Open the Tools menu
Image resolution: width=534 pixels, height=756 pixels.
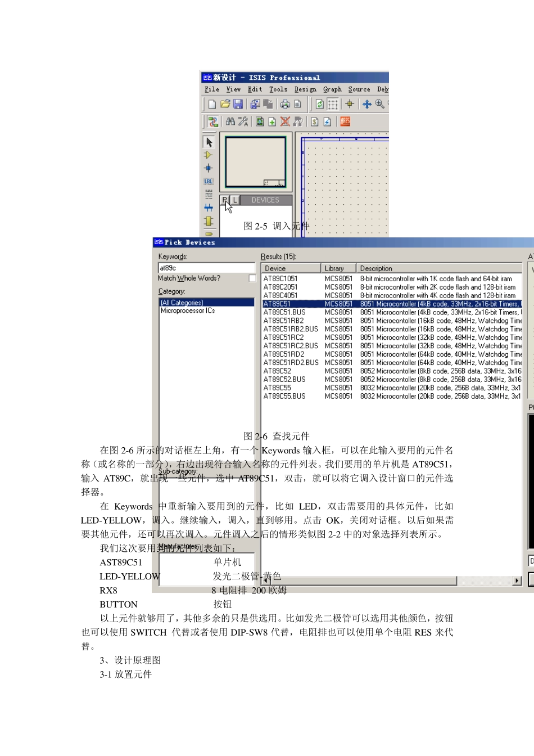[x=278, y=89]
